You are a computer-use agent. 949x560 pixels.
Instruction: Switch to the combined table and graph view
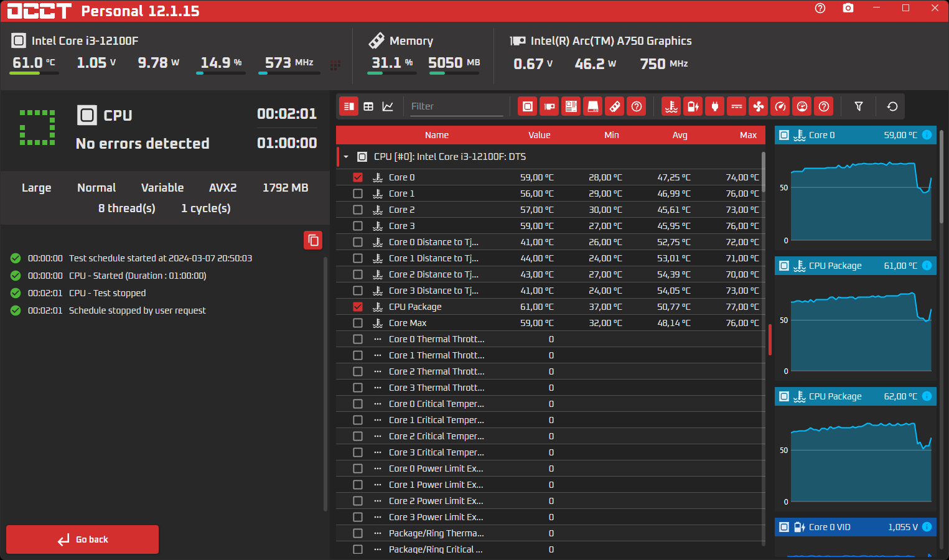click(349, 106)
